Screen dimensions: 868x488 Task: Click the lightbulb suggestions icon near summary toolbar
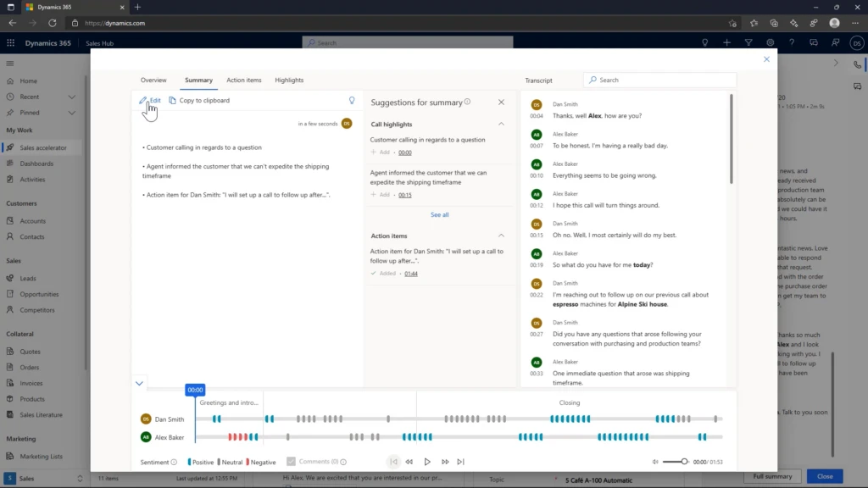[352, 100]
